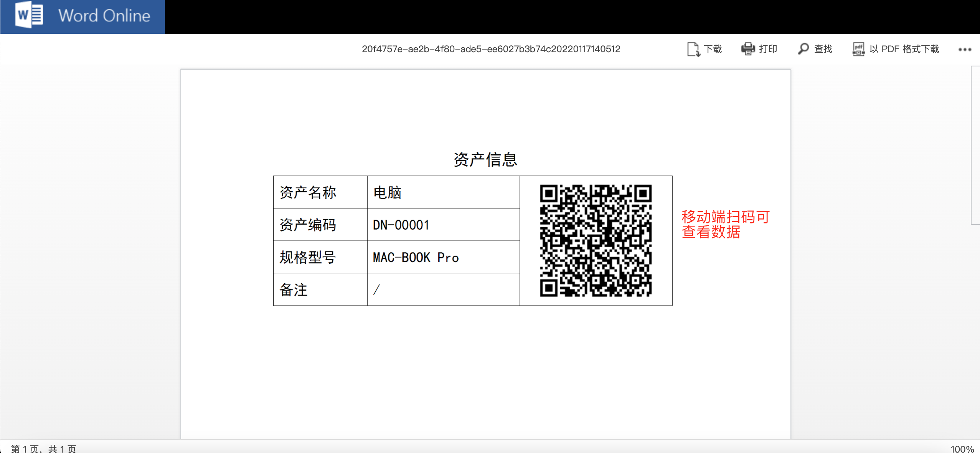Image resolution: width=980 pixels, height=453 pixels.
Task: Click the 资产编码 table cell
Action: 320,225
